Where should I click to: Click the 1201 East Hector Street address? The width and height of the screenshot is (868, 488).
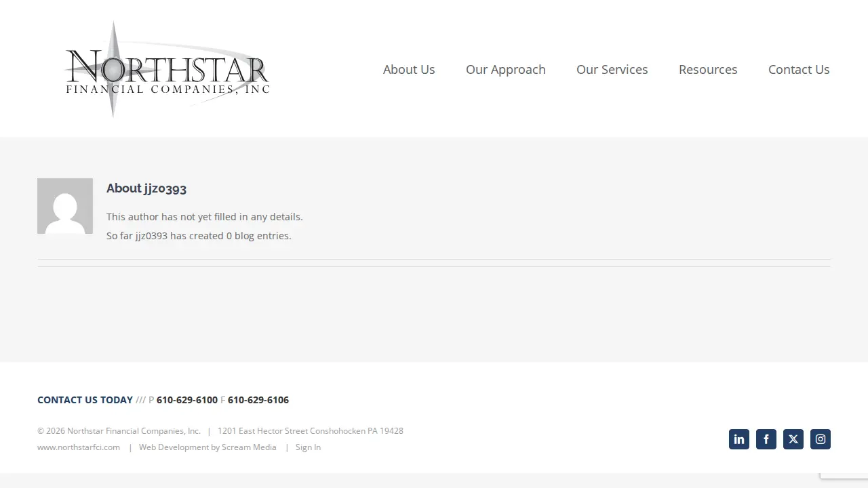[311, 431]
